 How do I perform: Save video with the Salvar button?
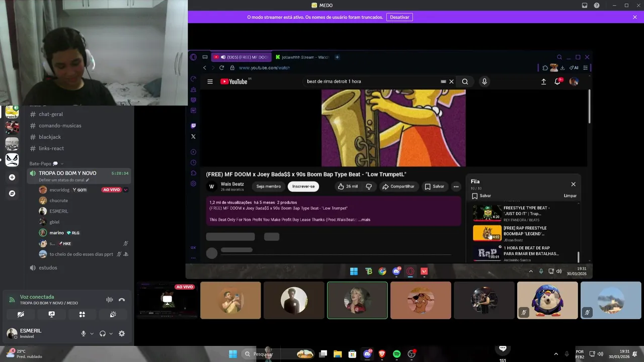click(434, 187)
